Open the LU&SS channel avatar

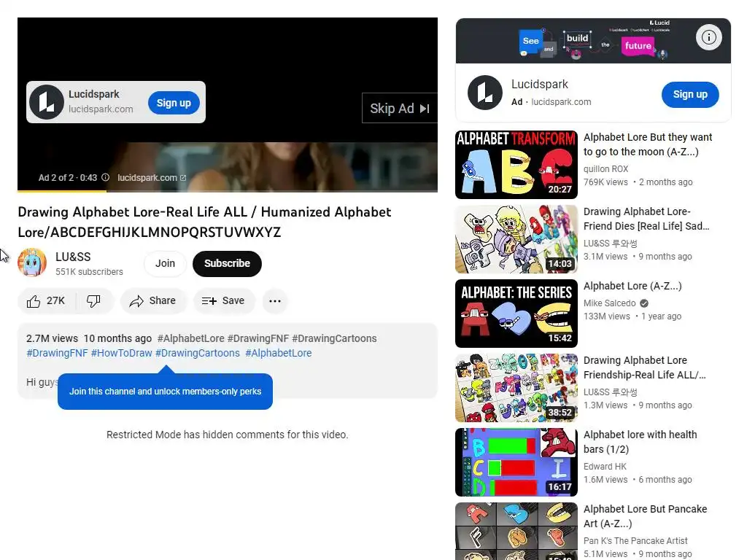[32, 262]
